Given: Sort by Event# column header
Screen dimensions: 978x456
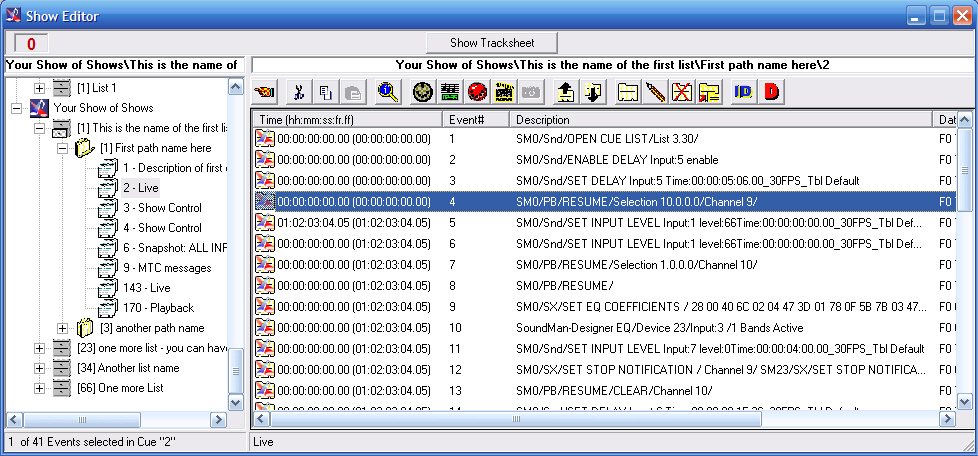Looking at the screenshot, I should click(477, 120).
